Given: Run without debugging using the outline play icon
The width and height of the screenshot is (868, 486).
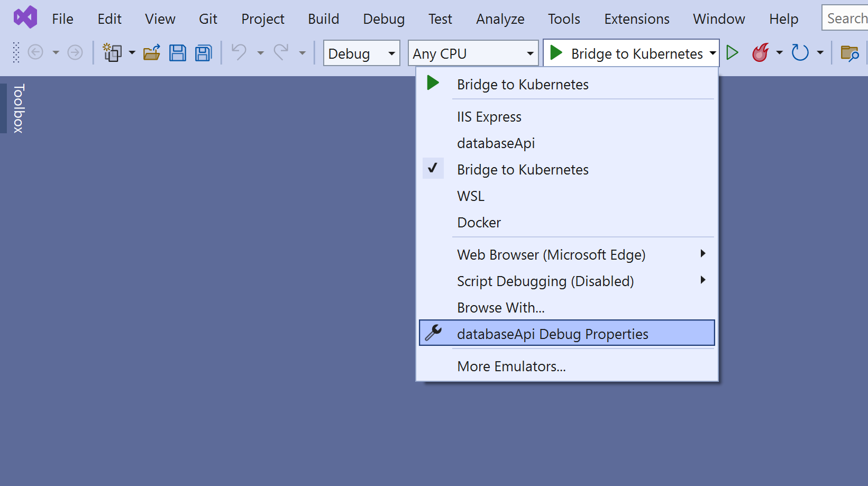Looking at the screenshot, I should tap(733, 53).
